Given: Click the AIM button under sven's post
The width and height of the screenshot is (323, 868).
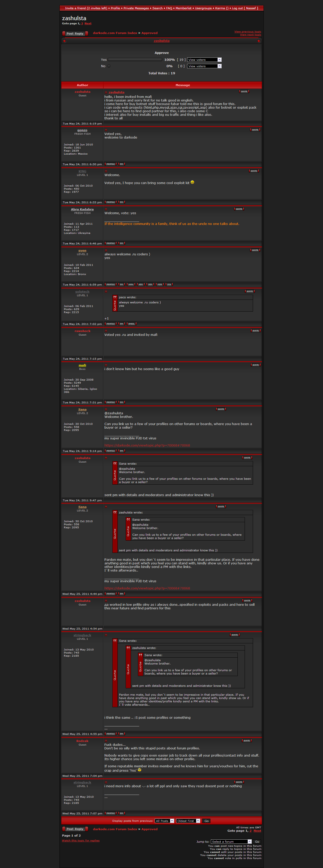Looking at the screenshot, I should [x=141, y=284].
